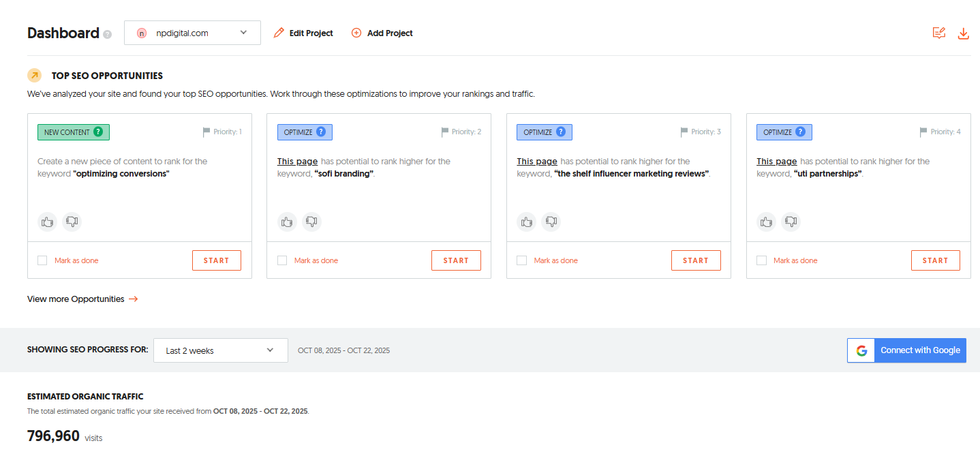
Task: Click the question mark on the NEW CONTENT tag
Action: (x=98, y=132)
